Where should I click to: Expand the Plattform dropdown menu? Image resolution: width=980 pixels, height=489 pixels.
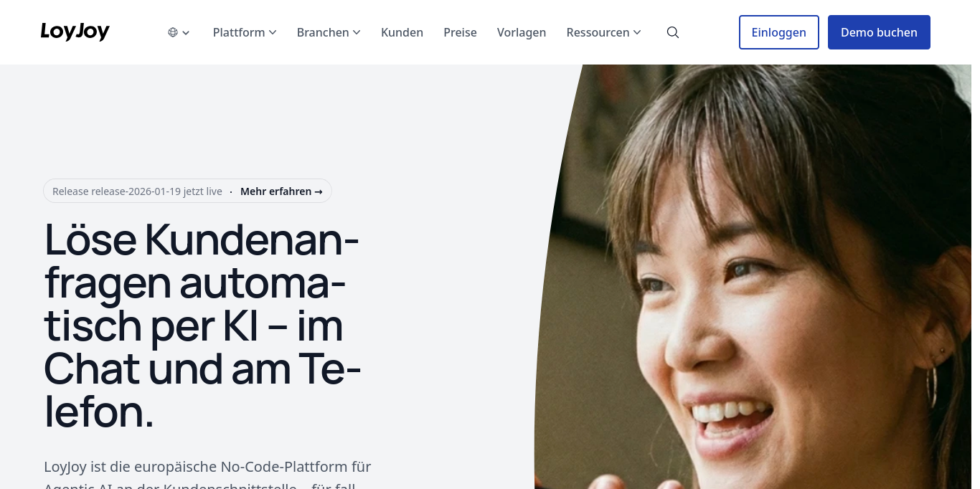click(245, 32)
